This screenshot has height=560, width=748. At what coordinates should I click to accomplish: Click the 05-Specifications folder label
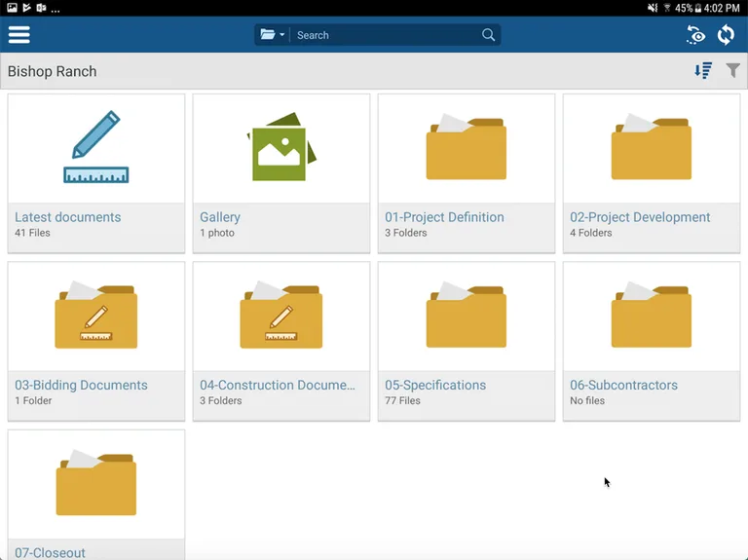[435, 385]
